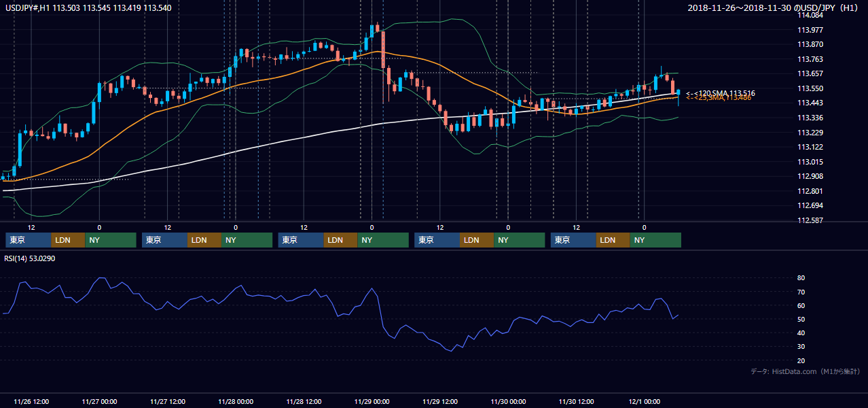Click RSI scale value 60
Viewport: 868px width, 408px height.
[801, 305]
